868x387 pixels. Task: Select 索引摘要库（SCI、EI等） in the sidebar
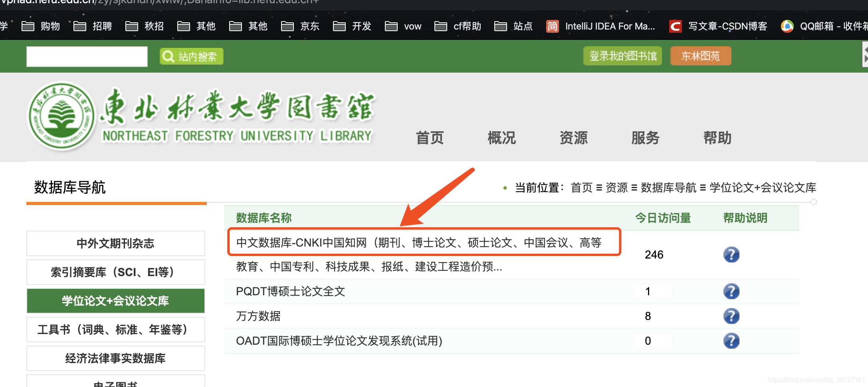[116, 272]
